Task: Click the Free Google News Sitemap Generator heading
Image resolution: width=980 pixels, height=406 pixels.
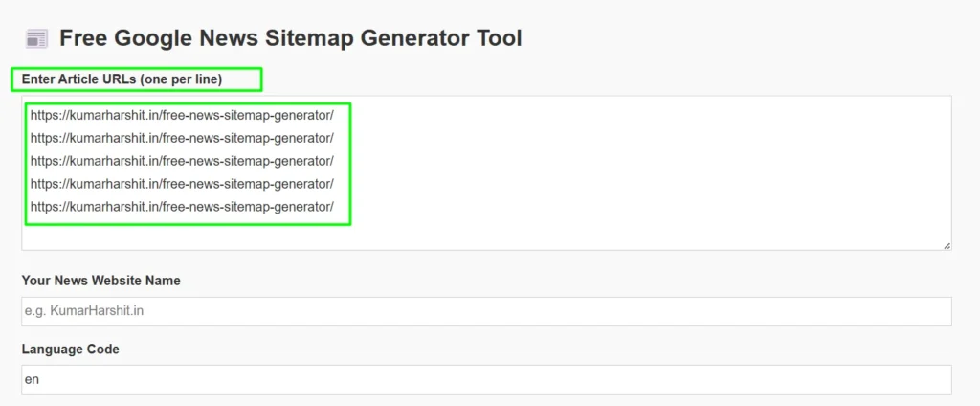Action: click(291, 39)
